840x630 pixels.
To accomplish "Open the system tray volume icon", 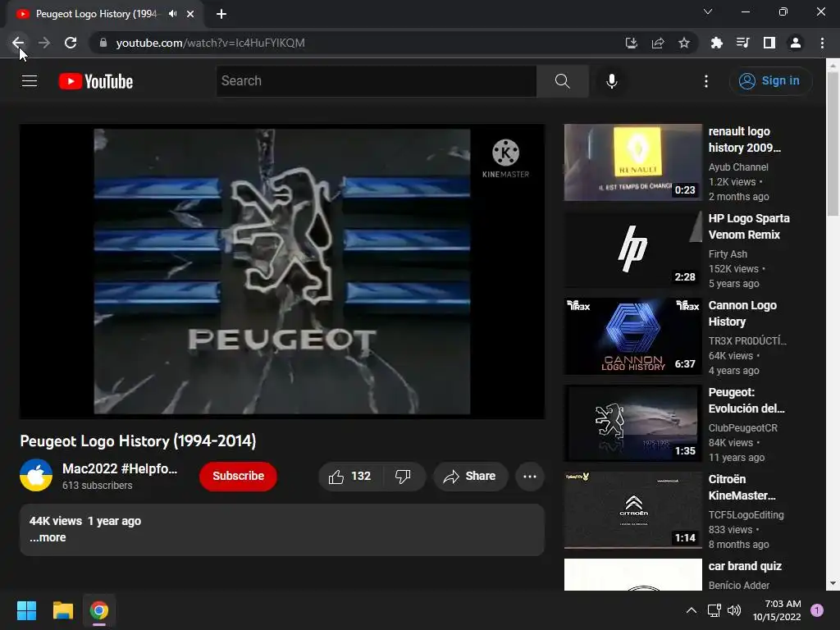I will pyautogui.click(x=734, y=610).
